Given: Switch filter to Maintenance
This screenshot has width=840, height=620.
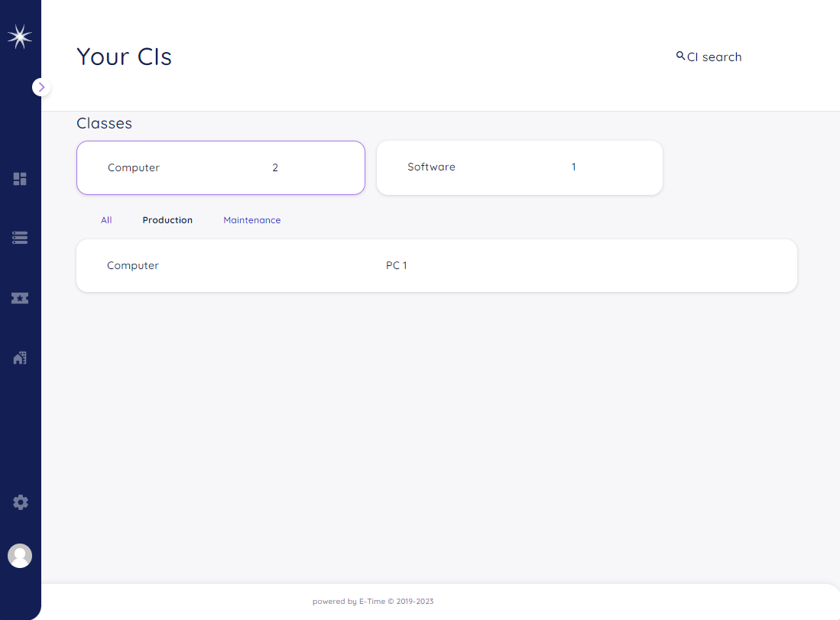Looking at the screenshot, I should click(x=251, y=220).
